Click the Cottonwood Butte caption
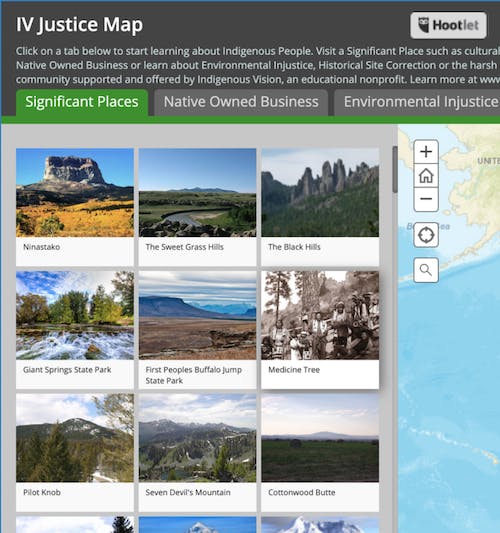This screenshot has width=500, height=533. [x=302, y=493]
